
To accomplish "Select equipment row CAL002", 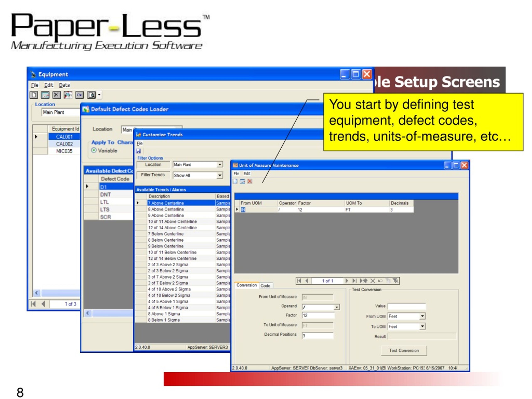I will pyautogui.click(x=64, y=144).
